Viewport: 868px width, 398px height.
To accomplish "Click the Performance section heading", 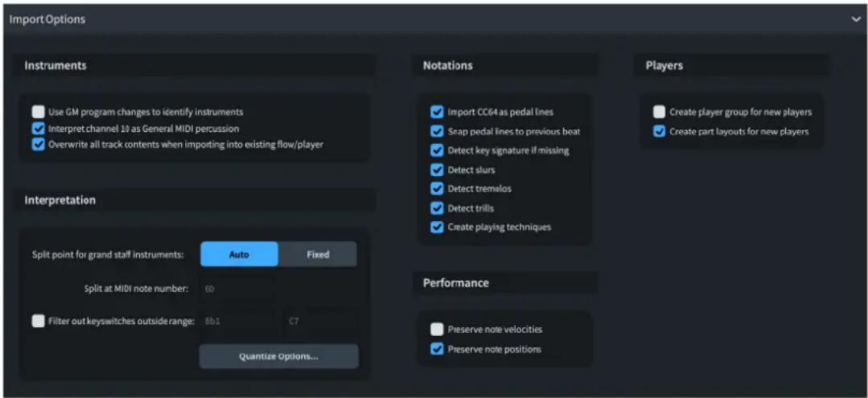I will [x=456, y=283].
